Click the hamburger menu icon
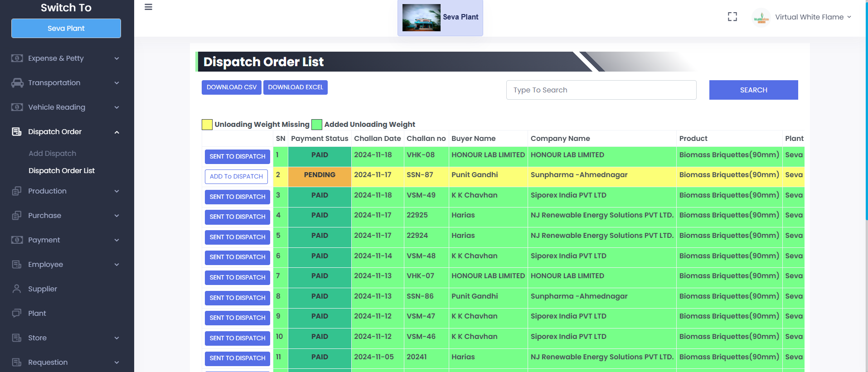Screen dimensions: 868x372 pos(148,7)
